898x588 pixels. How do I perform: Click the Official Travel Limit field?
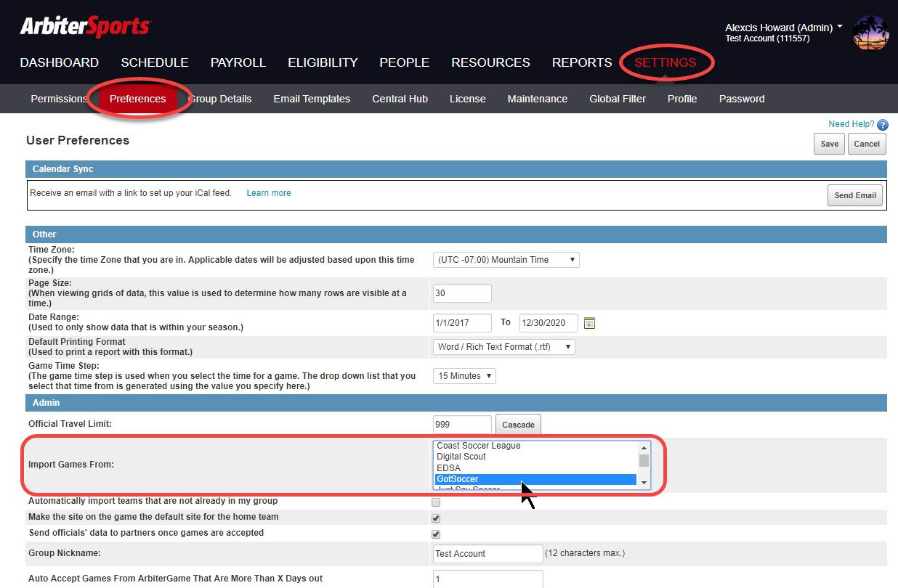click(462, 425)
